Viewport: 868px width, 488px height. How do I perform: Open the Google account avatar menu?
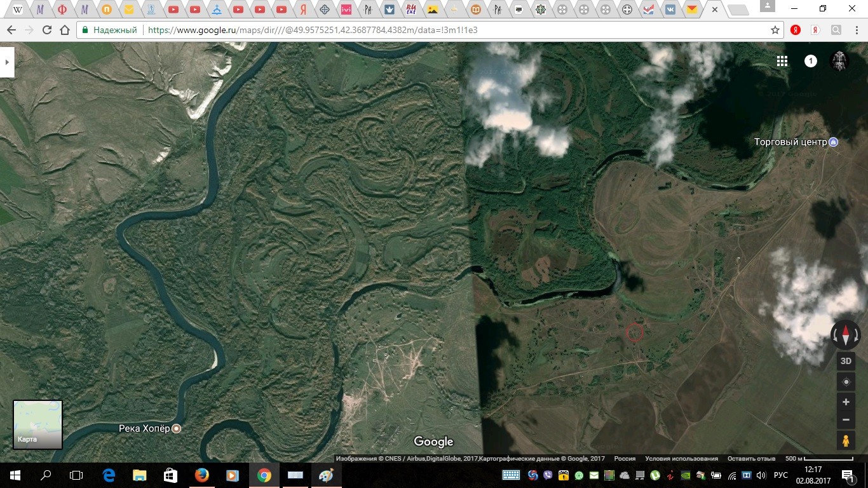click(840, 61)
